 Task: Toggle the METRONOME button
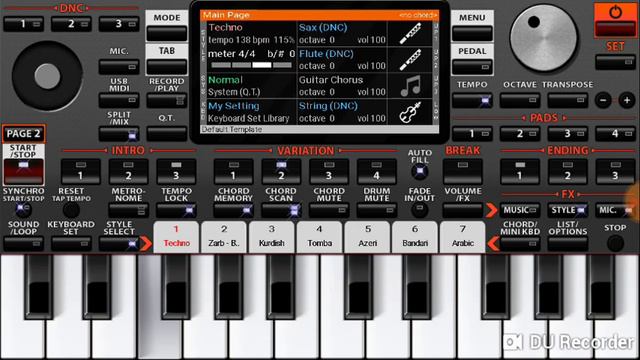(129, 211)
